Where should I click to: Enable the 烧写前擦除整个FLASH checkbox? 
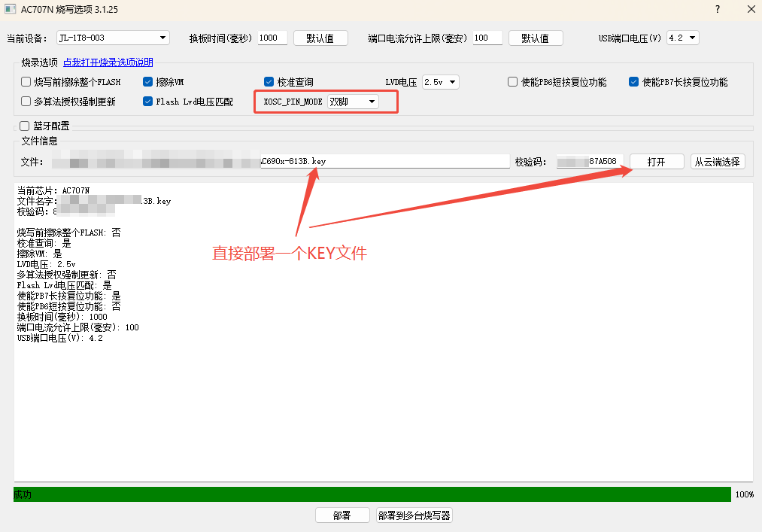pos(26,82)
